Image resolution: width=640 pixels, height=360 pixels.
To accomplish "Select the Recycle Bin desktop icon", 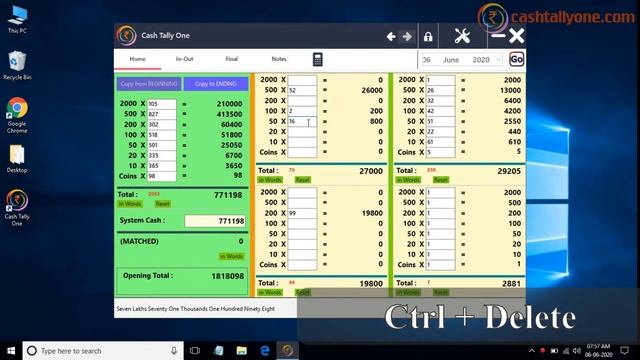I will [17, 65].
